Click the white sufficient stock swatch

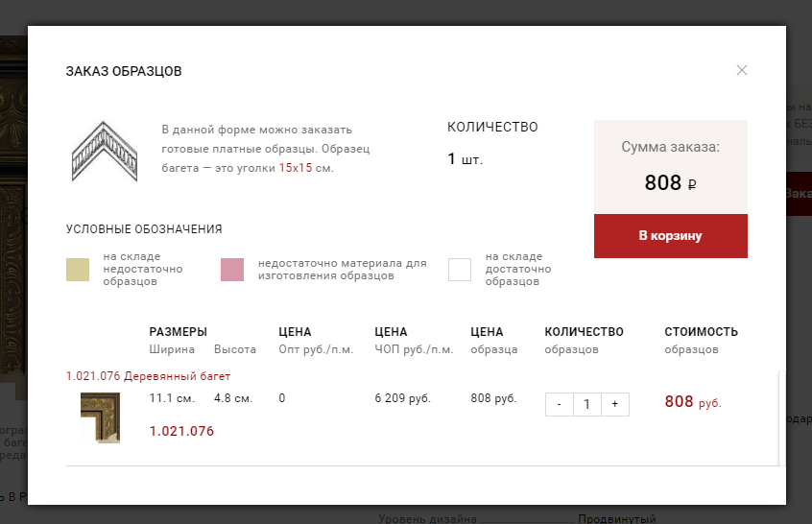pos(460,270)
